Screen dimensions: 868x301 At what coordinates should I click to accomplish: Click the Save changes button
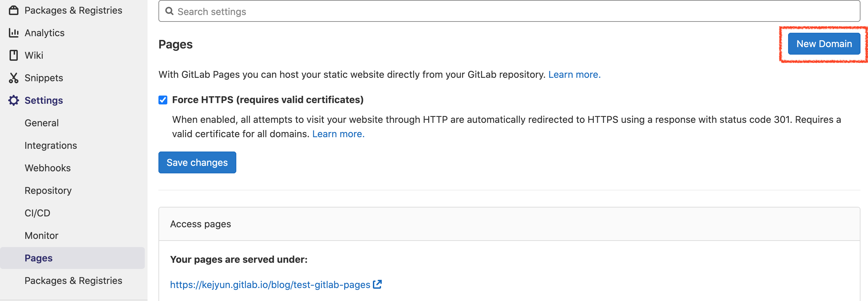pyautogui.click(x=197, y=162)
